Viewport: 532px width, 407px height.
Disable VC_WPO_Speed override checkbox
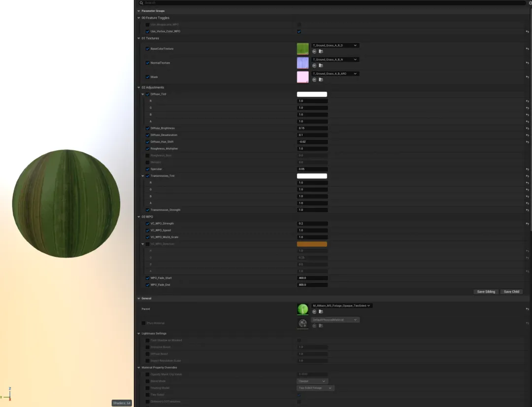[x=147, y=231]
